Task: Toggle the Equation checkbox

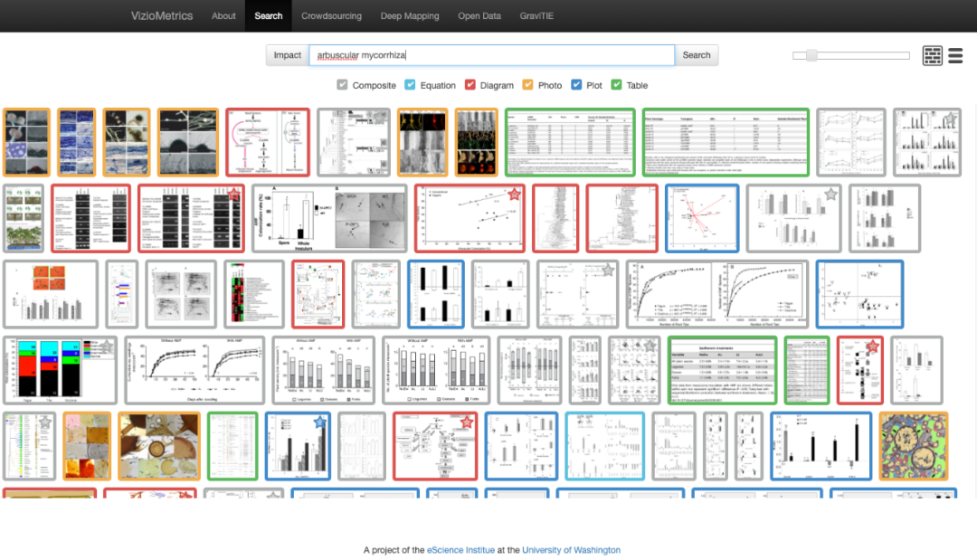Action: [410, 85]
